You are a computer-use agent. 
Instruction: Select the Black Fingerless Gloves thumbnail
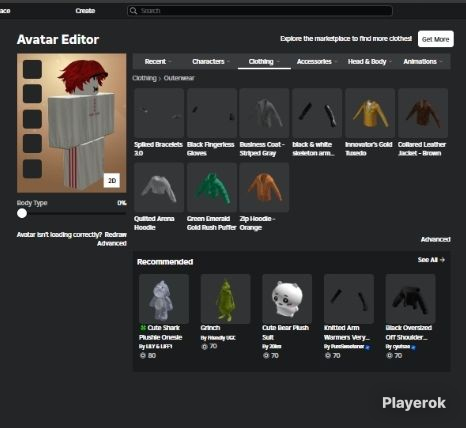tap(212, 113)
